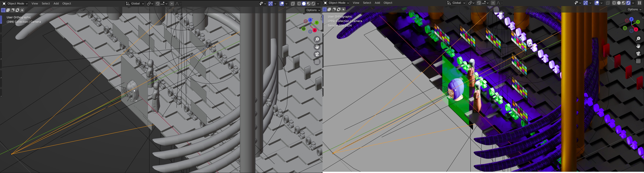
Task: Open proportional falloff curve menu, right viewport
Action: (x=500, y=3)
